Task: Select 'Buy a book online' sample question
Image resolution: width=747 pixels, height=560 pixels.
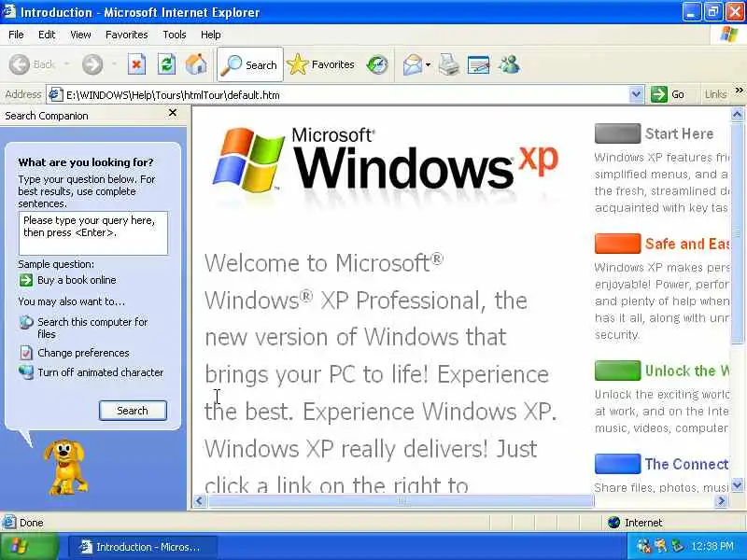Action: point(77,280)
